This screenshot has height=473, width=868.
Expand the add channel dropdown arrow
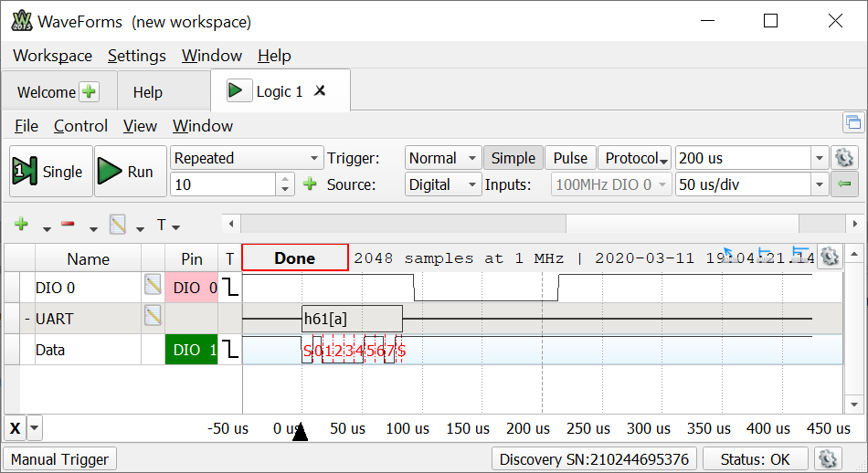pos(47,228)
